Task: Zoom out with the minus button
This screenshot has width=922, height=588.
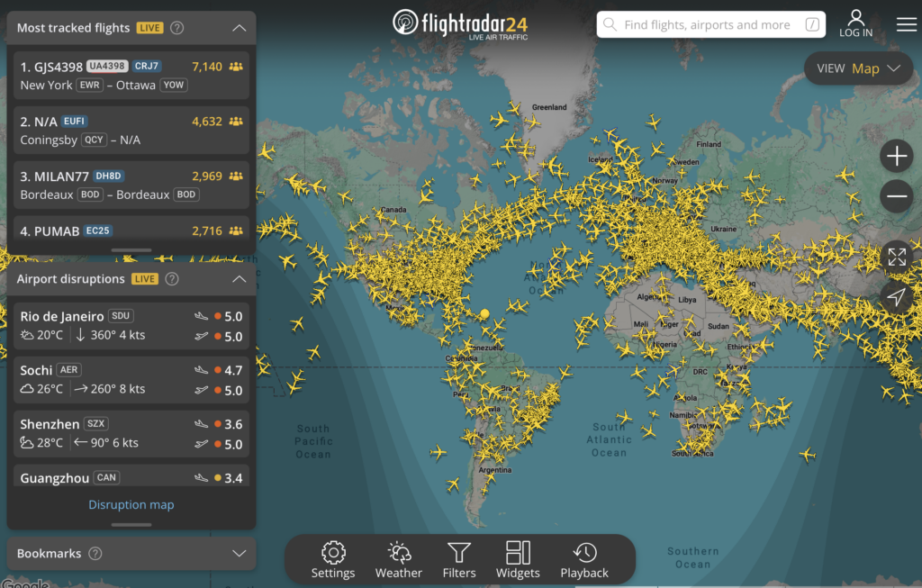Action: pyautogui.click(x=896, y=196)
